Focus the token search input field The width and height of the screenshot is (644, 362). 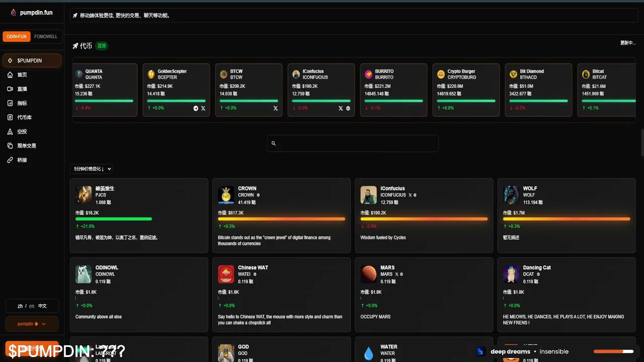[353, 143]
